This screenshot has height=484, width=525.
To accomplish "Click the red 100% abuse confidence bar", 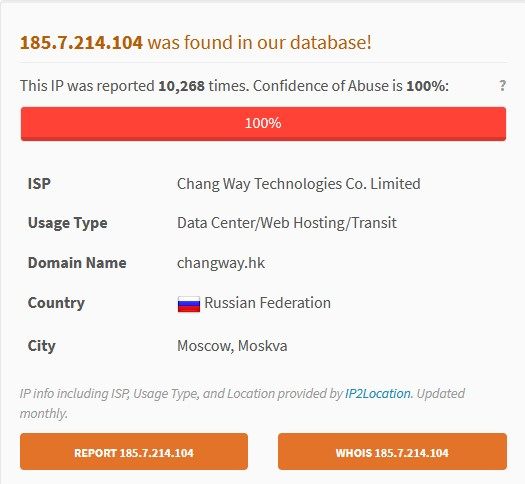I will (263, 124).
